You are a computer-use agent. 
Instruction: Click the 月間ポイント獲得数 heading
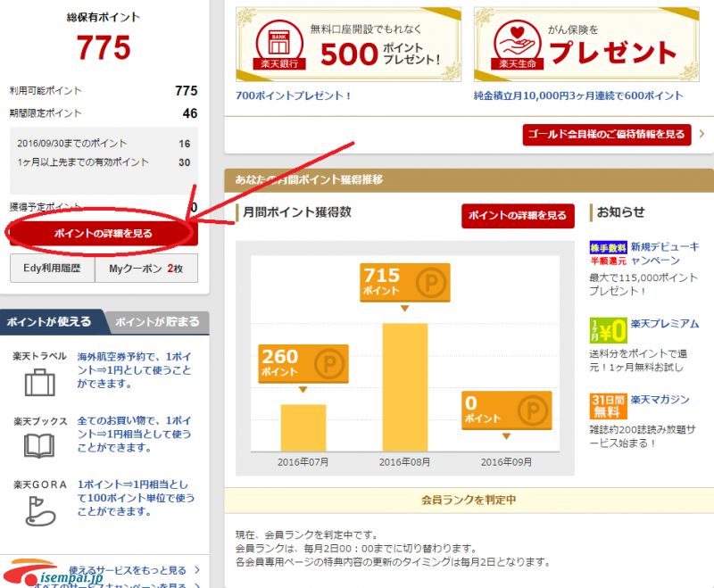(297, 212)
